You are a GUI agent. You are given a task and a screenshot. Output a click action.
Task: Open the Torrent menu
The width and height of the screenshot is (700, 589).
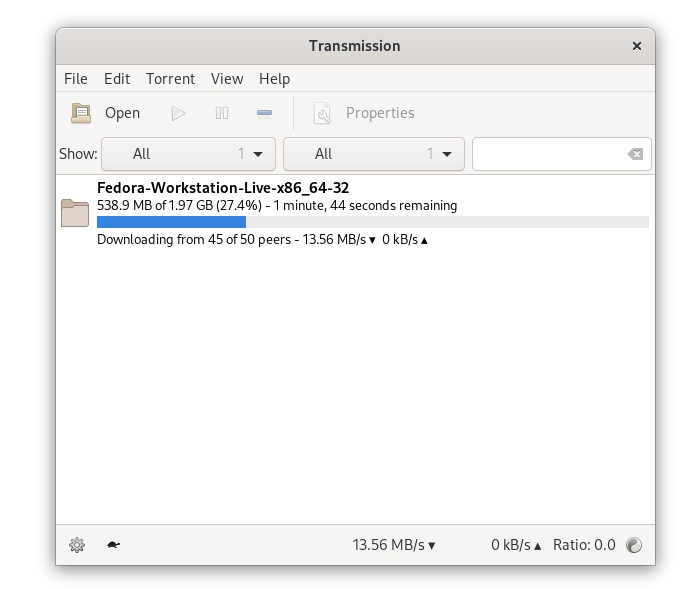coord(170,79)
